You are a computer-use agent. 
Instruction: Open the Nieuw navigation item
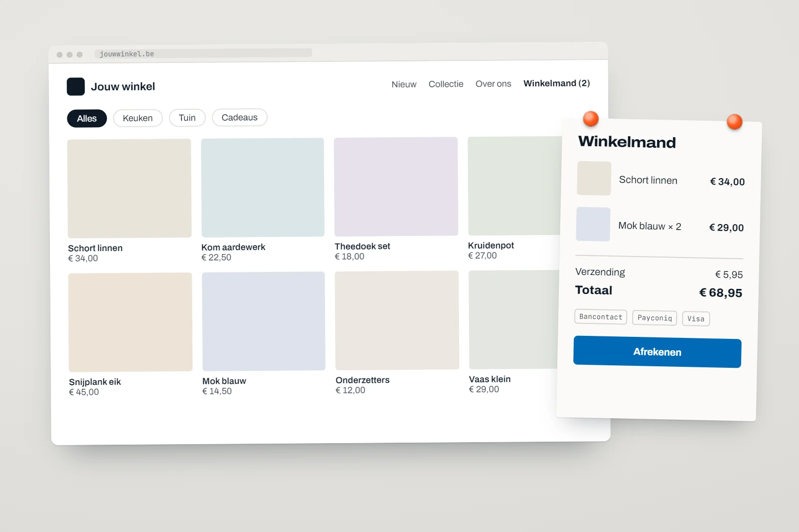[404, 84]
